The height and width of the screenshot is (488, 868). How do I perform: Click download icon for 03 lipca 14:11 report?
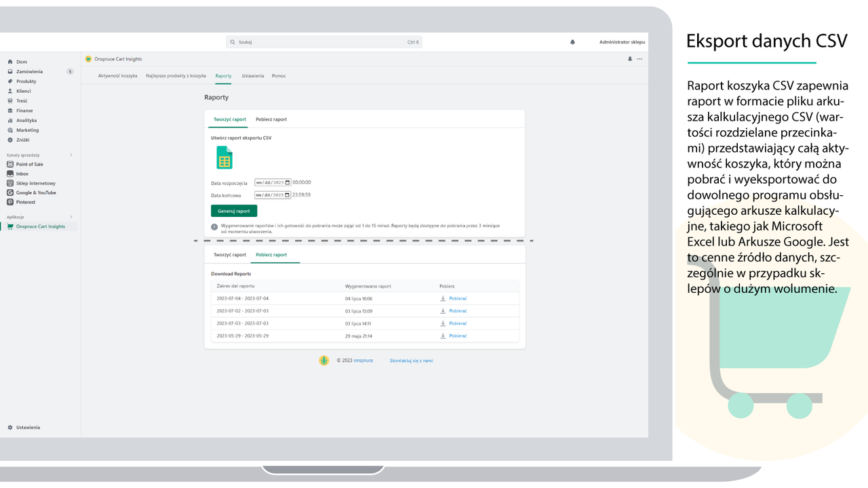click(443, 323)
